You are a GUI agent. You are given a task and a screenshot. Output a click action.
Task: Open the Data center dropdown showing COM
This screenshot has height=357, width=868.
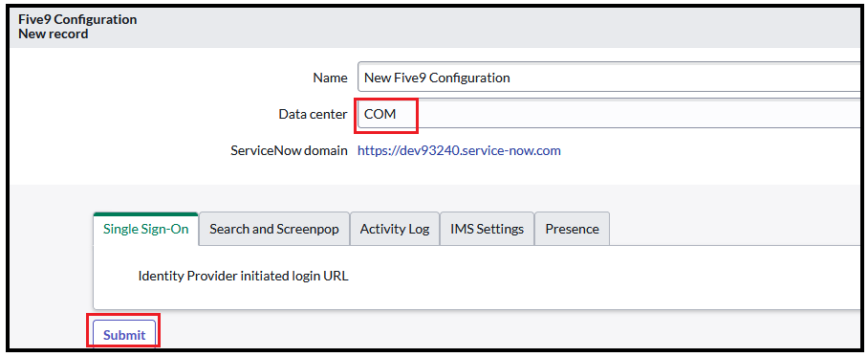[x=609, y=114]
